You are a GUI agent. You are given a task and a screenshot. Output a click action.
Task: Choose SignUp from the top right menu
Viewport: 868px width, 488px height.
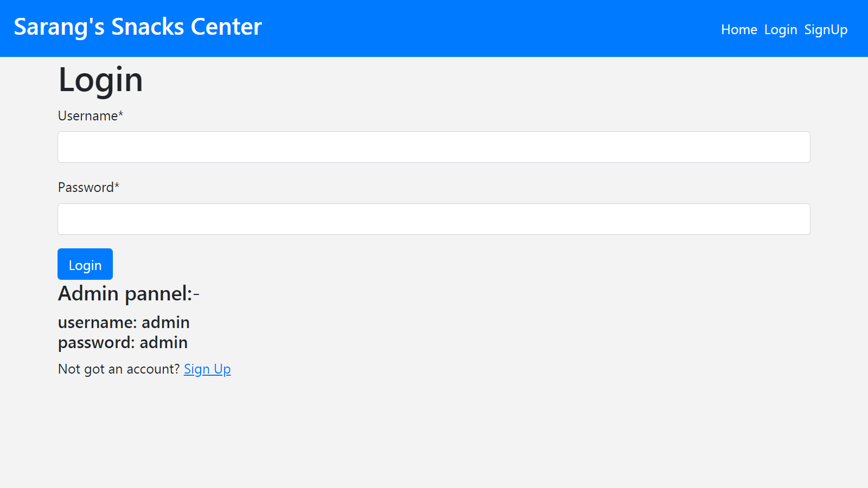pos(826,30)
